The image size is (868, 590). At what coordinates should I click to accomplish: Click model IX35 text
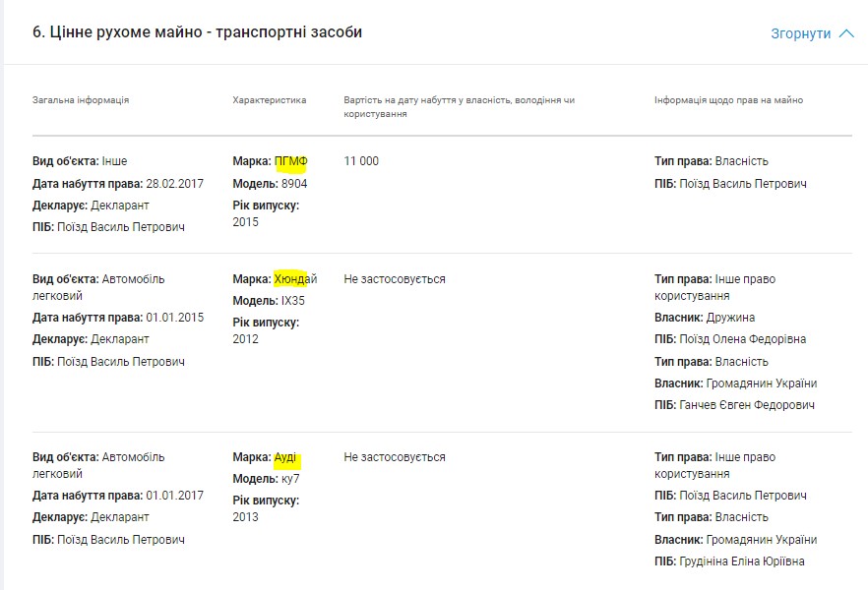[292, 301]
